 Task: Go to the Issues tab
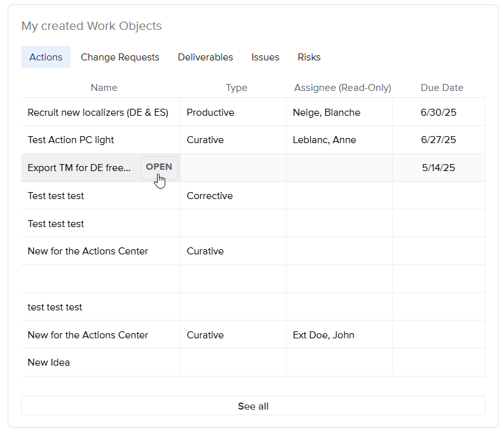coord(265,57)
